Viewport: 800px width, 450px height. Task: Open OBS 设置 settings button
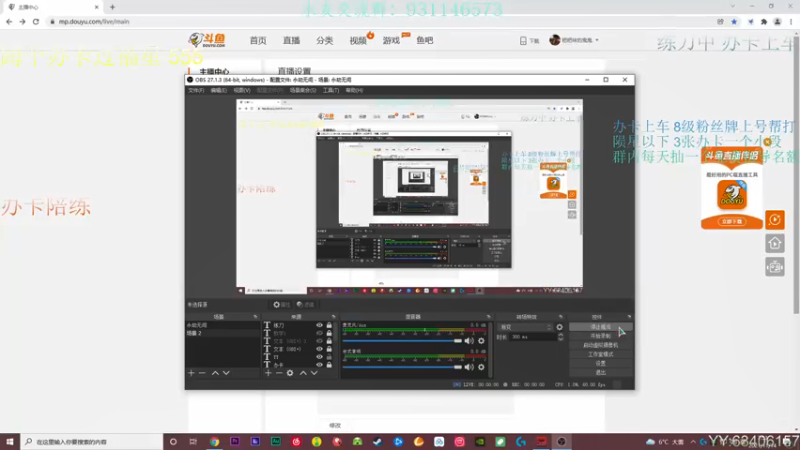click(601, 364)
